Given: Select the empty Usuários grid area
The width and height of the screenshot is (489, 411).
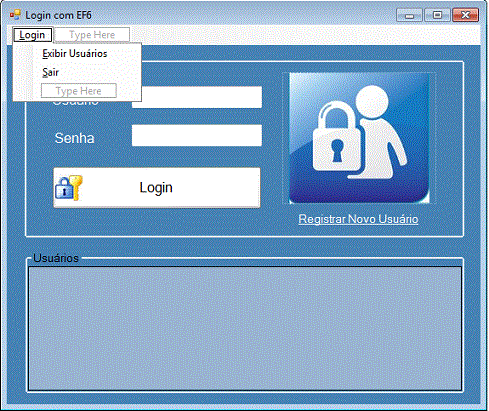Looking at the screenshot, I should point(245,328).
